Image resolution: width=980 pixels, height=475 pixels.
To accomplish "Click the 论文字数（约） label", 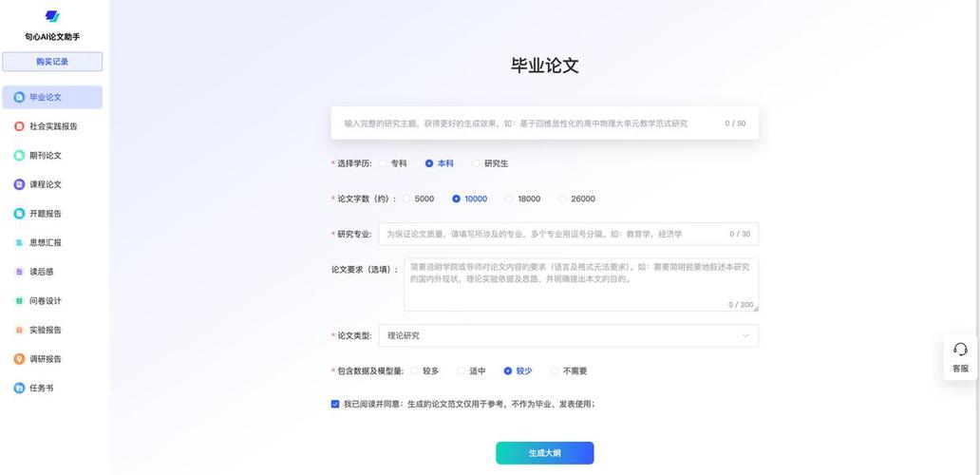I will (367, 199).
